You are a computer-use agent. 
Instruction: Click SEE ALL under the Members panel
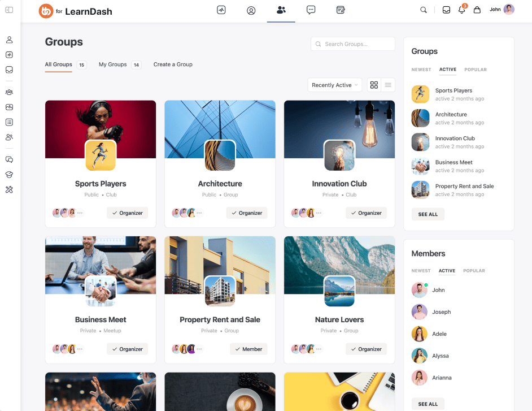(x=428, y=404)
